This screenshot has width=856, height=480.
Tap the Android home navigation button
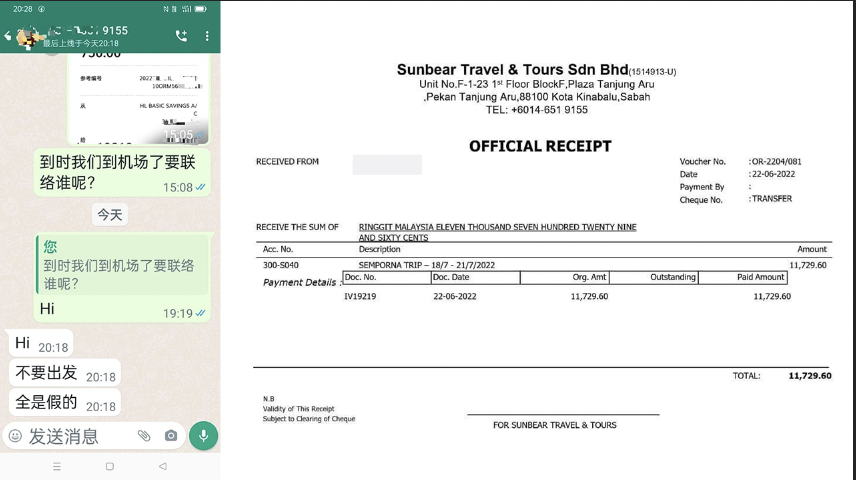click(x=110, y=466)
